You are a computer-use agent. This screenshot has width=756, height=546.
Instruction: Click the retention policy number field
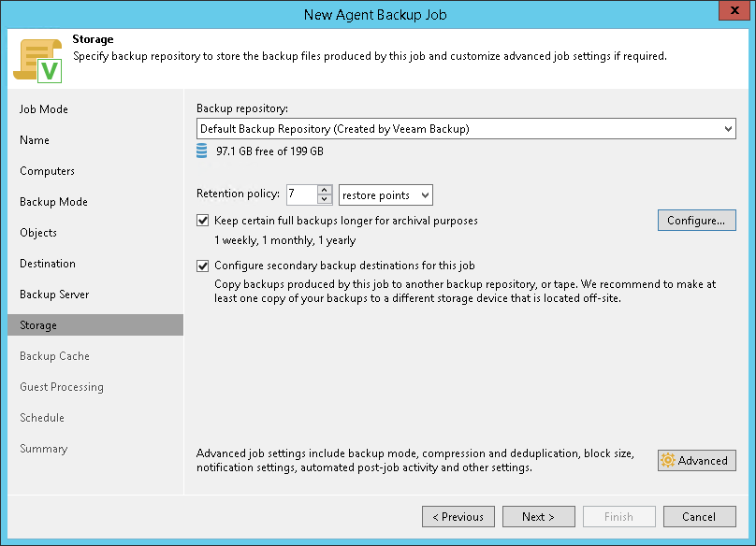tap(300, 194)
